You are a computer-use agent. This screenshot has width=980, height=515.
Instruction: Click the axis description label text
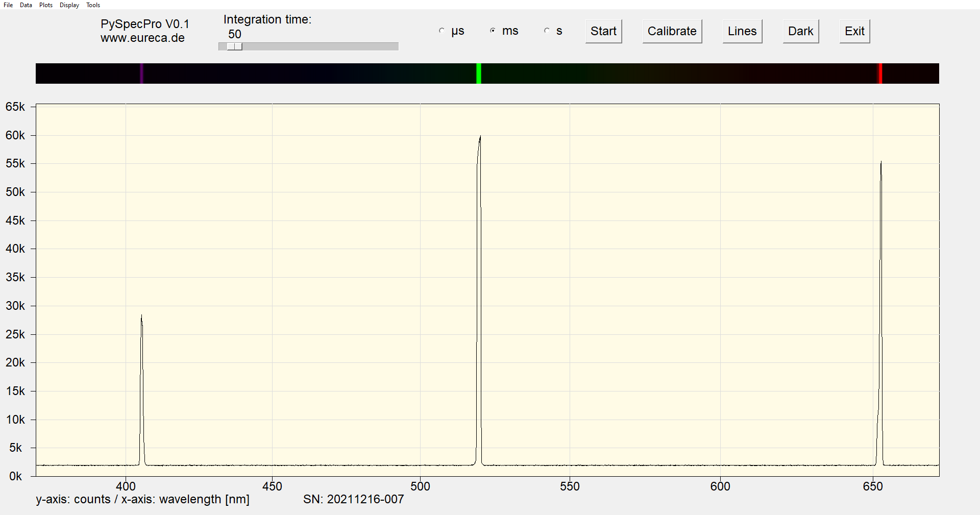tap(142, 499)
